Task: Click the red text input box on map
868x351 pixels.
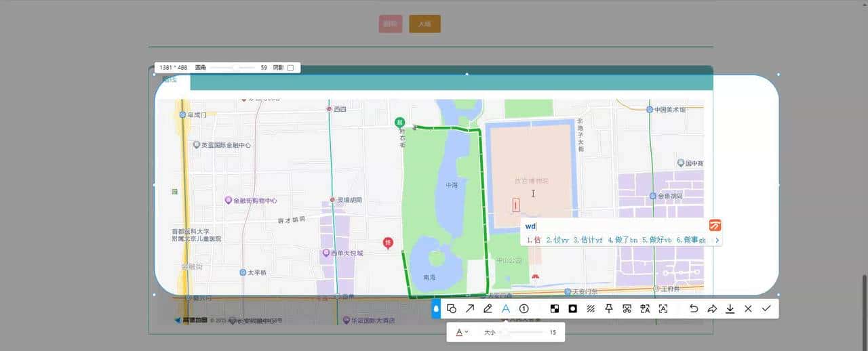Action: (516, 205)
